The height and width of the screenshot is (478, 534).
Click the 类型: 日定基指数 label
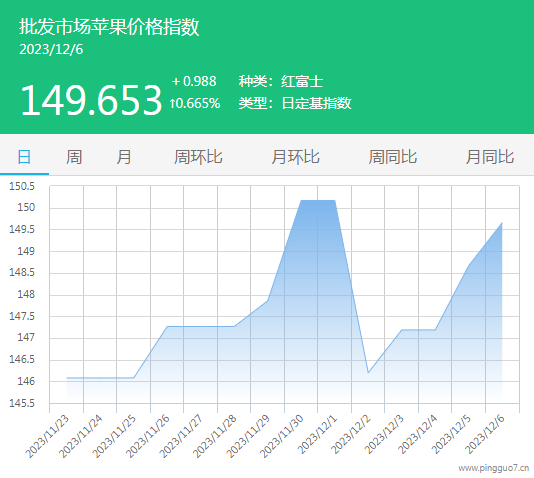coord(295,103)
